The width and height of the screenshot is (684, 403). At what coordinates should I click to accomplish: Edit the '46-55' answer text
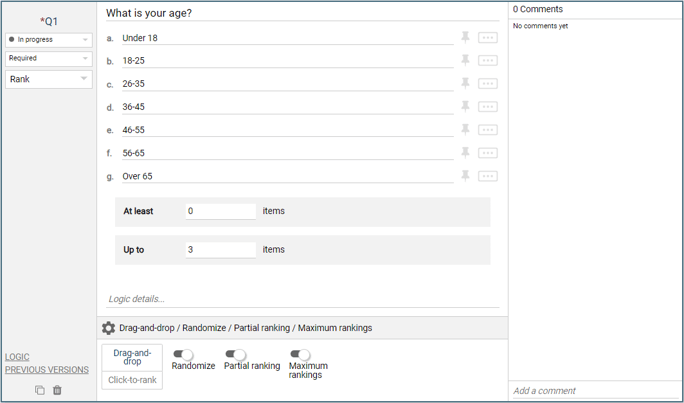(x=288, y=130)
